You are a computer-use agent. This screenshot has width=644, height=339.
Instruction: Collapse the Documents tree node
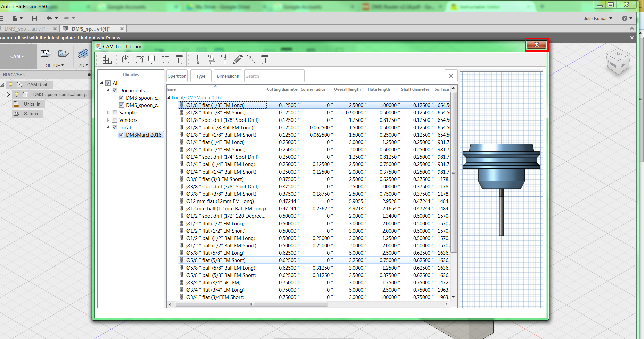coord(108,90)
